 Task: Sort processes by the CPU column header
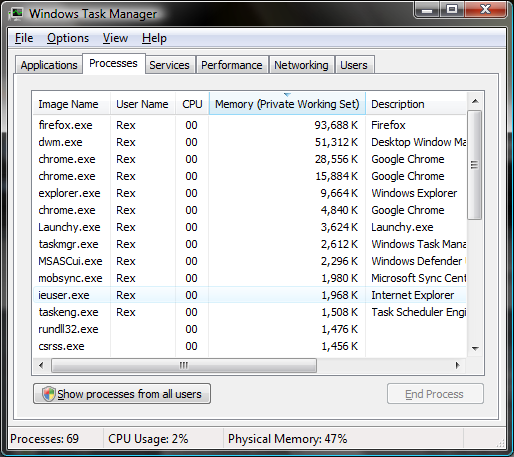192,104
